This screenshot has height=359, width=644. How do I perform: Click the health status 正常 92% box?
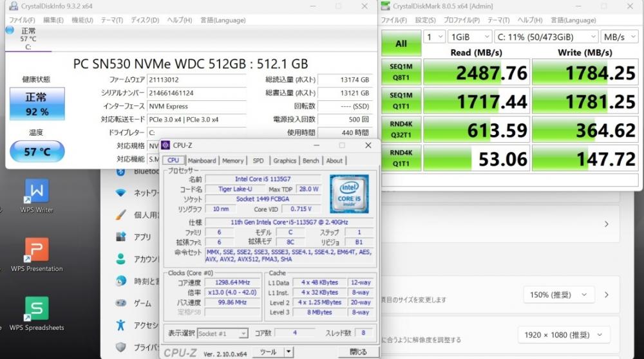(x=37, y=104)
